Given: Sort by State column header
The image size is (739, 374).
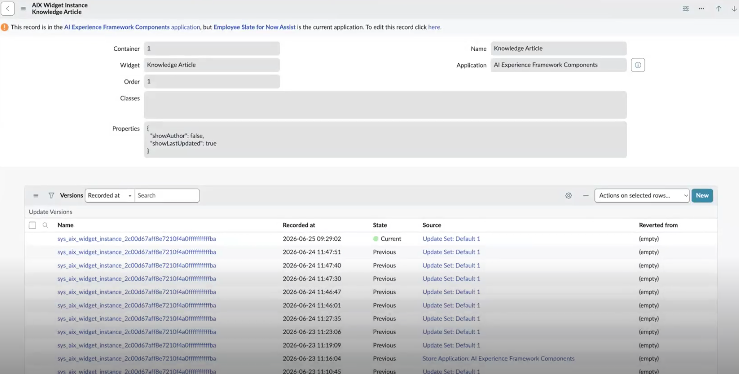Looking at the screenshot, I should (x=380, y=225).
